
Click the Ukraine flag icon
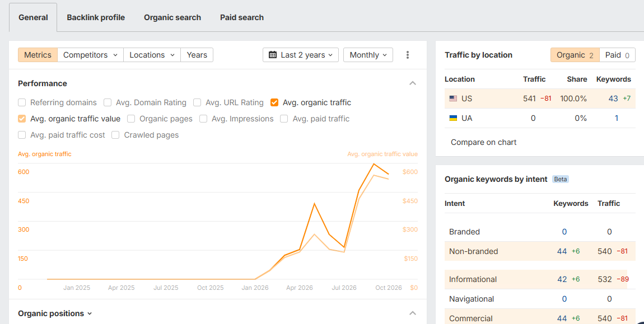click(x=453, y=118)
